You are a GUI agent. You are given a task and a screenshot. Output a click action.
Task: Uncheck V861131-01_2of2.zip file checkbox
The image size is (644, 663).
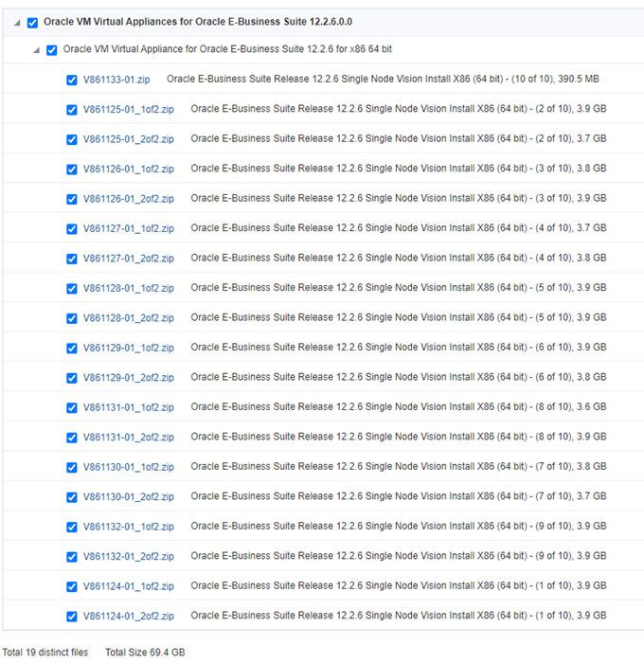coord(72,438)
